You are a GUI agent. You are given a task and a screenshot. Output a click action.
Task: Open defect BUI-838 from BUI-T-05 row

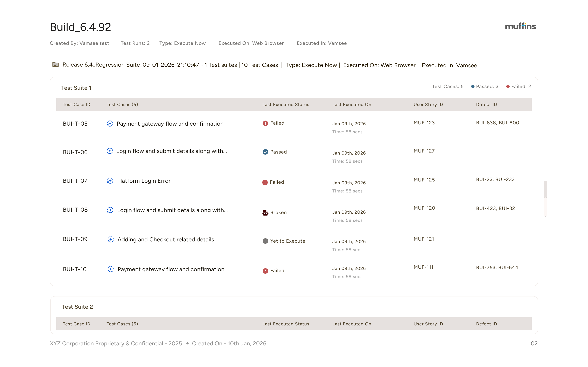(486, 123)
